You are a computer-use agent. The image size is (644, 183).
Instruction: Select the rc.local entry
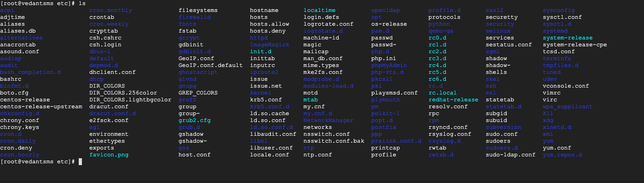443,93
